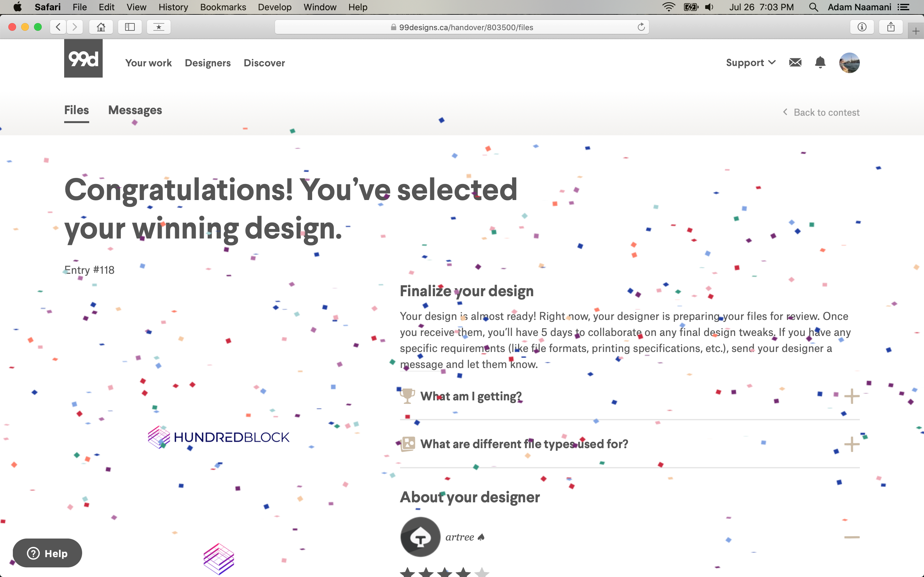The height and width of the screenshot is (577, 924).
Task: Open the Support dropdown menu
Action: (750, 63)
